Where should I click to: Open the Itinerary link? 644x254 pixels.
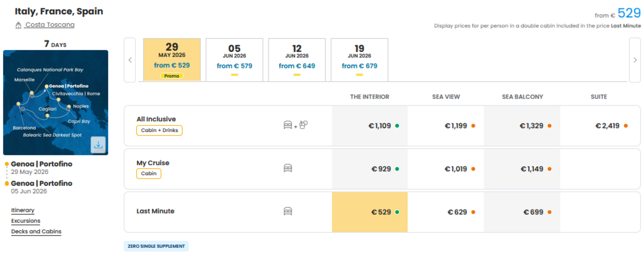tap(23, 210)
